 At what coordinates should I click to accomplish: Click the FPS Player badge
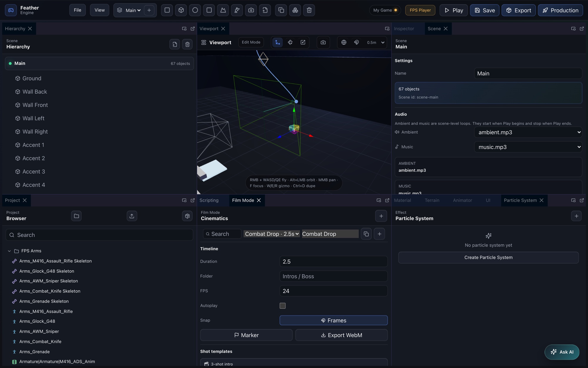pos(420,10)
